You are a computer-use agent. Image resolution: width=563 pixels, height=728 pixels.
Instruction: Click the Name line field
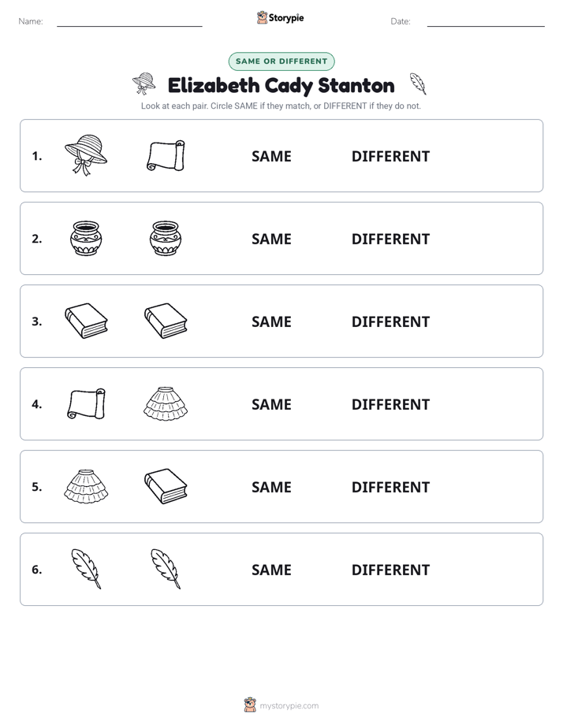pos(129,21)
